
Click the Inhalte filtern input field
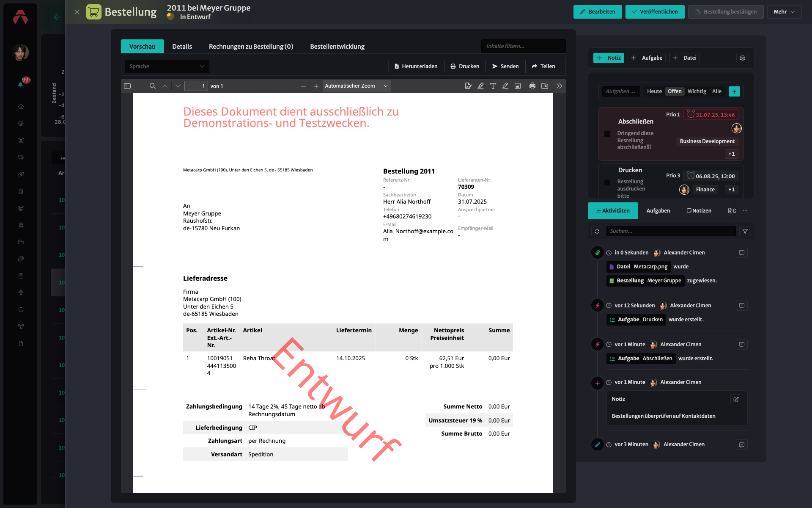pyautogui.click(x=523, y=46)
